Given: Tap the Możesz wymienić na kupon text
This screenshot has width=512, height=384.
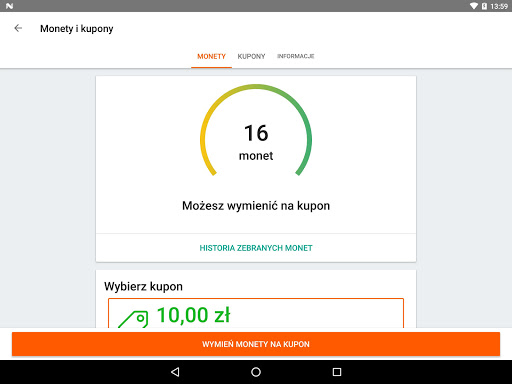Looking at the screenshot, I should (256, 206).
